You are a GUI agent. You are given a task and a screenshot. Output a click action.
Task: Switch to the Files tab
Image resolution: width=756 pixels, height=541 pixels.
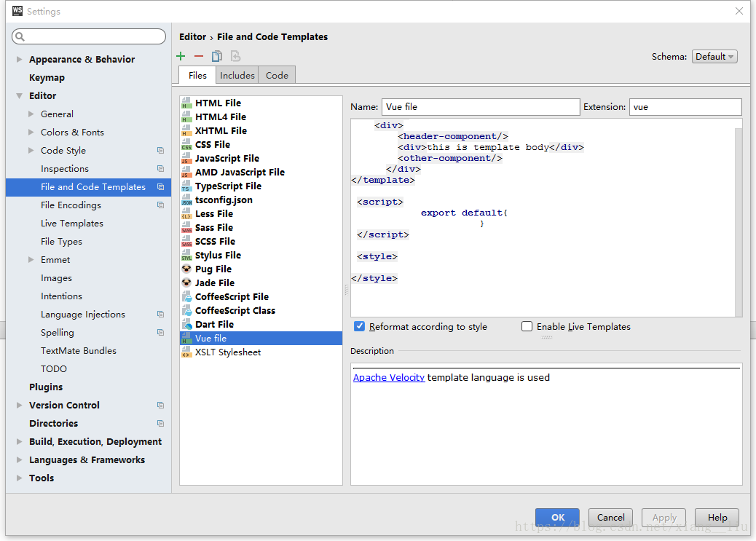click(197, 75)
